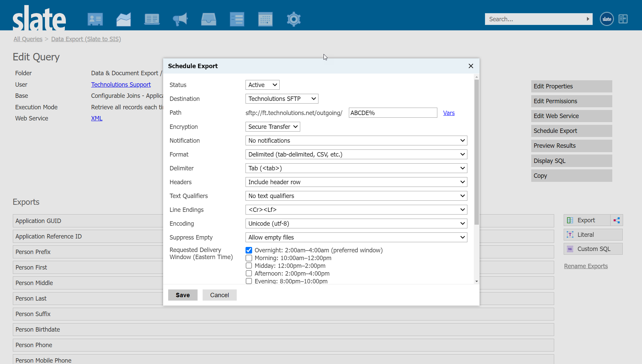Select Edit Permissions in side menu
The height and width of the screenshot is (364, 642).
click(x=571, y=101)
